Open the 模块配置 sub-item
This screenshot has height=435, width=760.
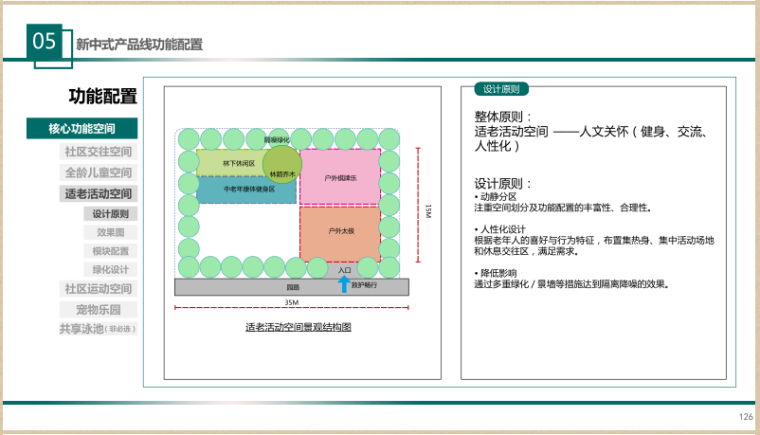[110, 251]
